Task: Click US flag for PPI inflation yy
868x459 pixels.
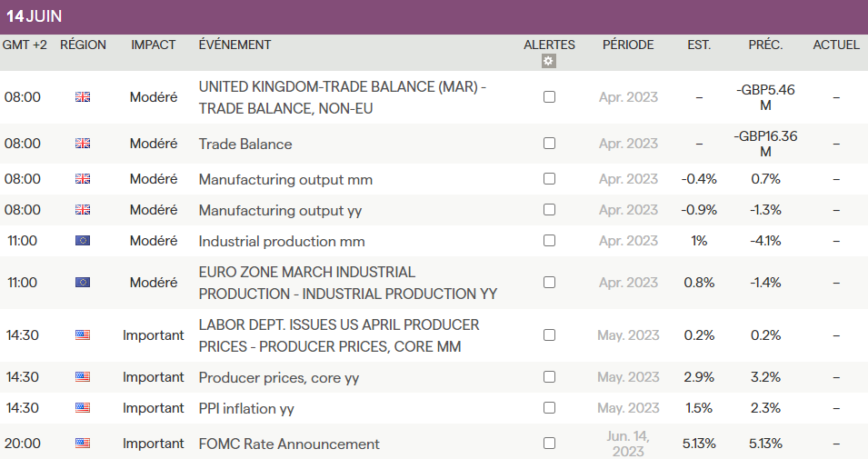Action: (83, 408)
